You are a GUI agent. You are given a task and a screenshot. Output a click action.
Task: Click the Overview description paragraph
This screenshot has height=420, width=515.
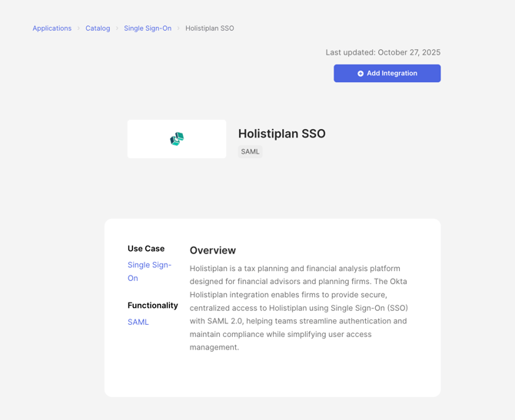pos(299,308)
